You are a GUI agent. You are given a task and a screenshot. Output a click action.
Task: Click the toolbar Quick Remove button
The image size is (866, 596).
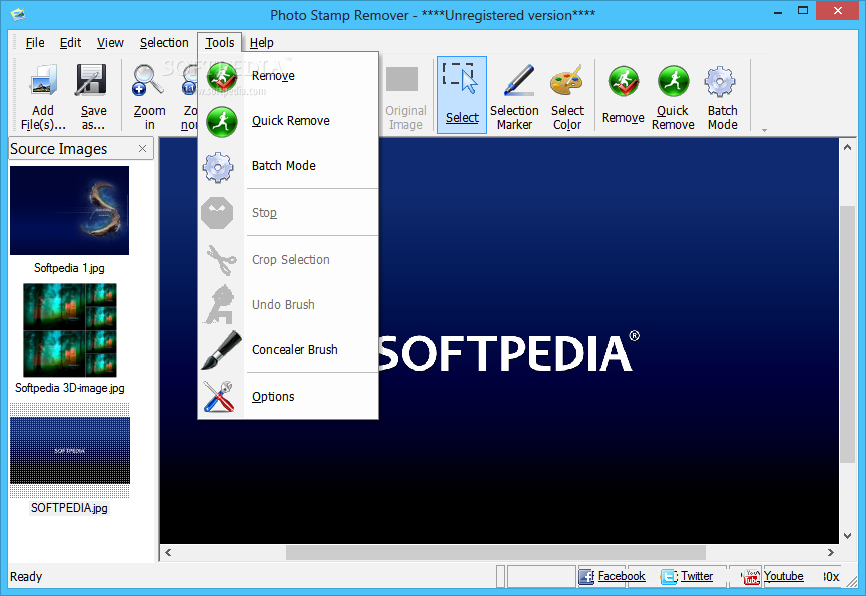click(673, 95)
